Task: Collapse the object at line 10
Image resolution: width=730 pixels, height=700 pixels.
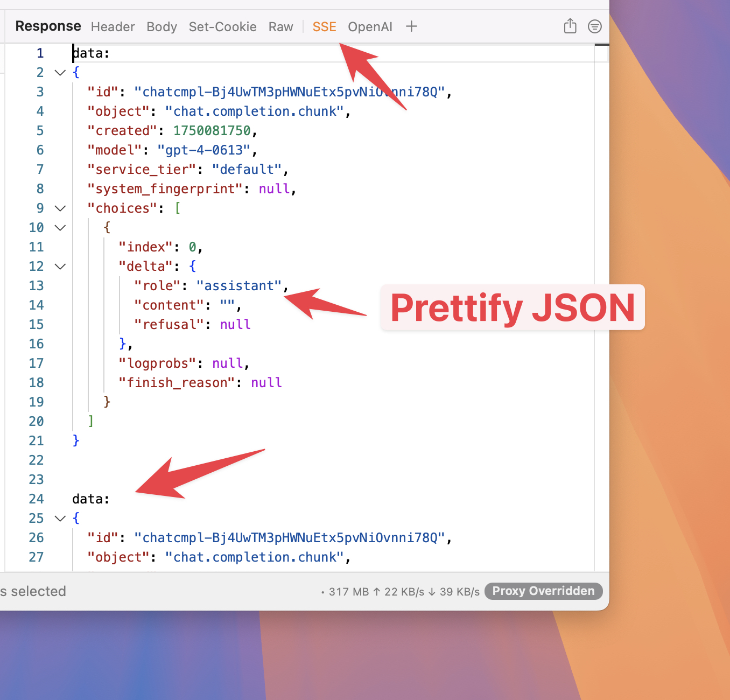Action: (60, 228)
